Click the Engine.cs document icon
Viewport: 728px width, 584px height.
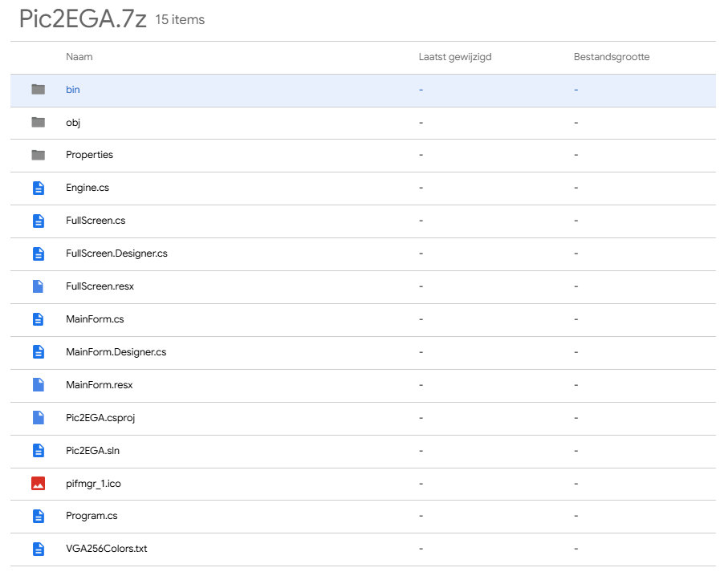(38, 188)
